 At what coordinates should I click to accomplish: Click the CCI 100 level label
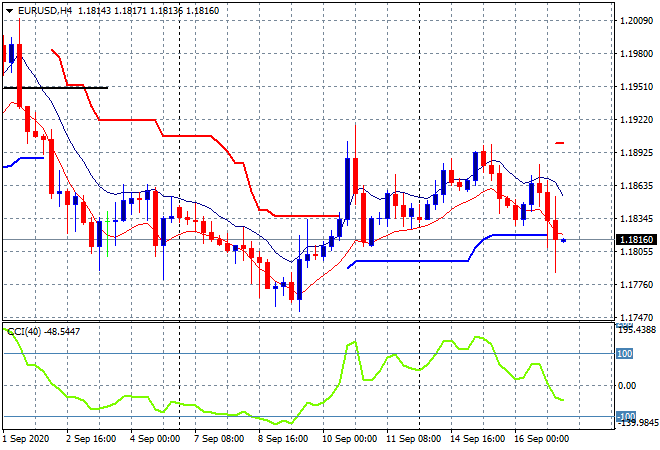click(625, 354)
